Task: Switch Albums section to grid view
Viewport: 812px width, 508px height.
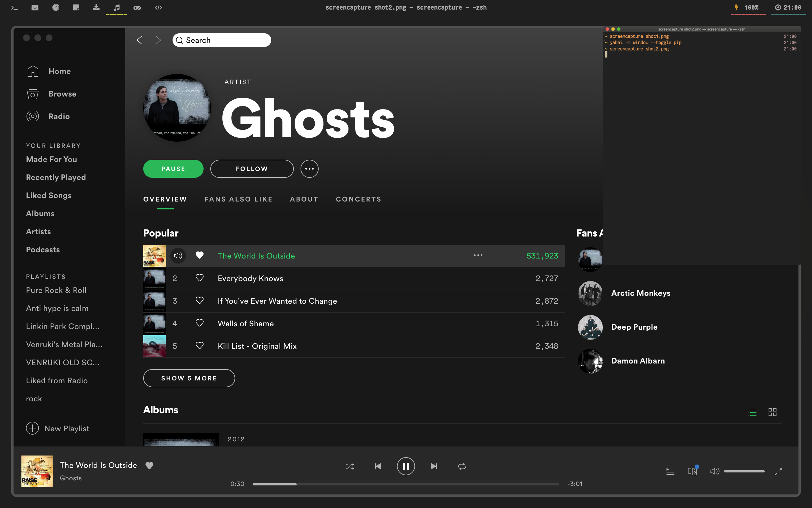Action: pos(773,412)
